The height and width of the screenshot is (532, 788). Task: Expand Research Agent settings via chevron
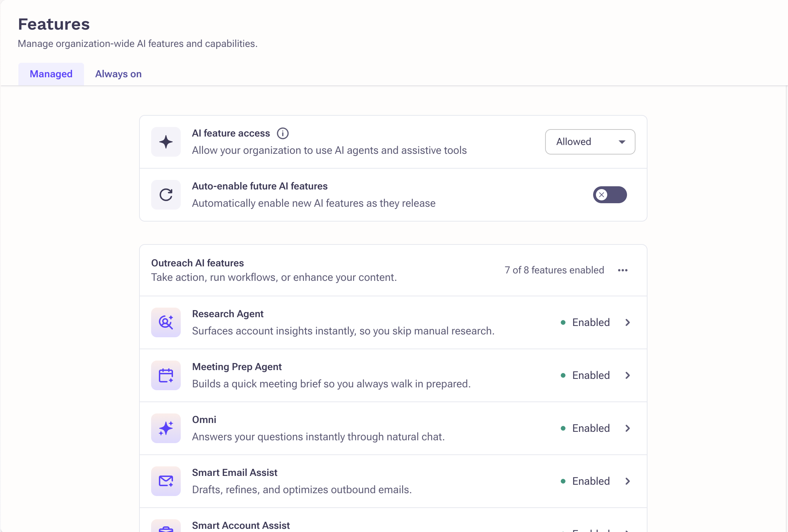click(x=628, y=322)
